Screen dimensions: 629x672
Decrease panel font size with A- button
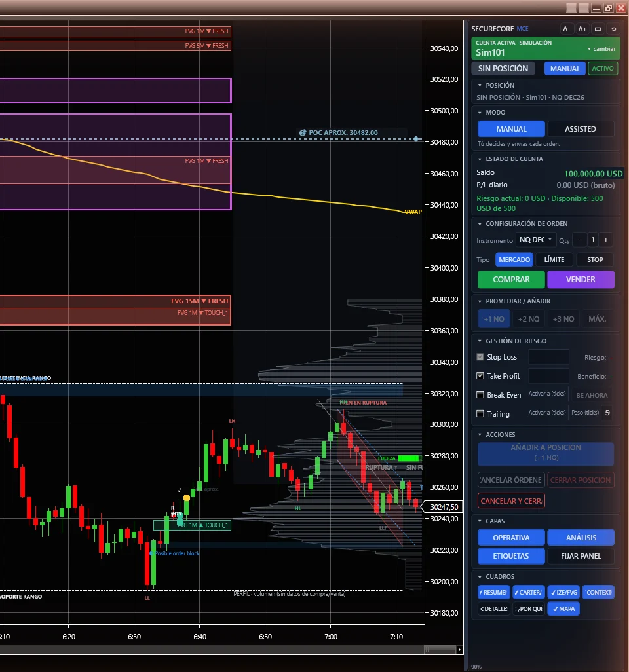pyautogui.click(x=567, y=29)
